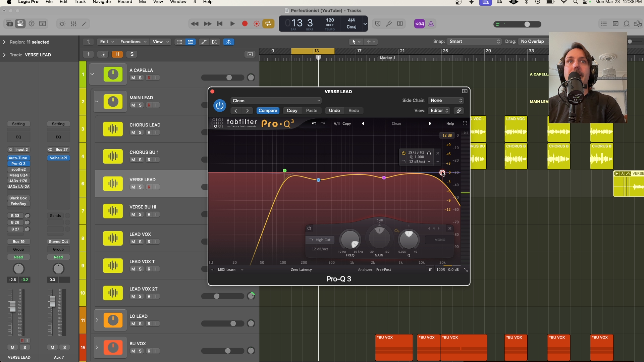
Task: Open the Side Chain None dropdown
Action: click(x=446, y=101)
